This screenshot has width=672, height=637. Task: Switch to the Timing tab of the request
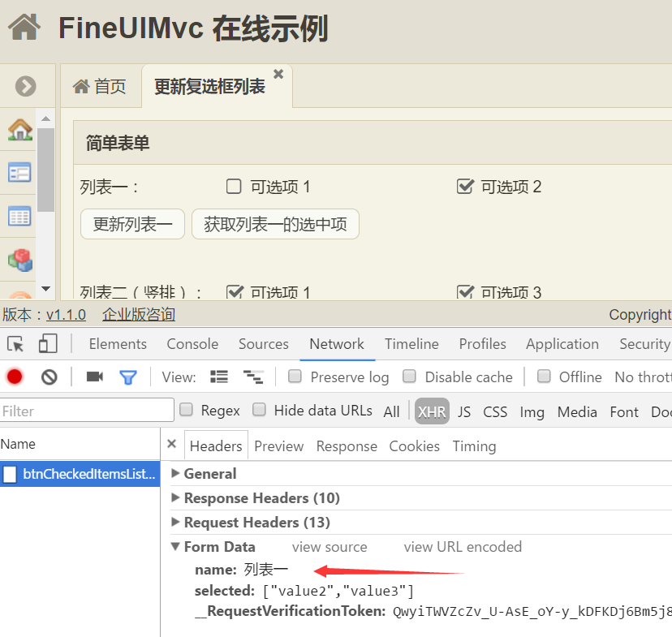[475, 446]
